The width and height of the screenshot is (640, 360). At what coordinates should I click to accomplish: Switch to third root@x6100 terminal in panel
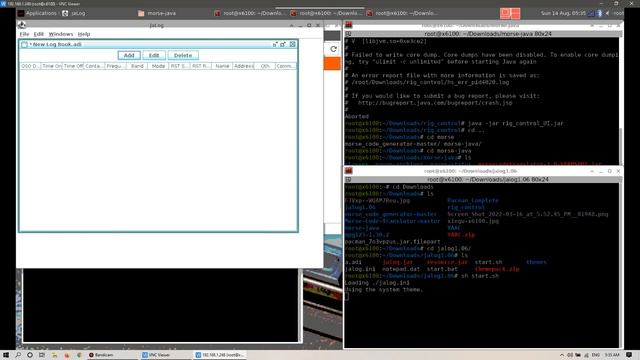point(402,13)
